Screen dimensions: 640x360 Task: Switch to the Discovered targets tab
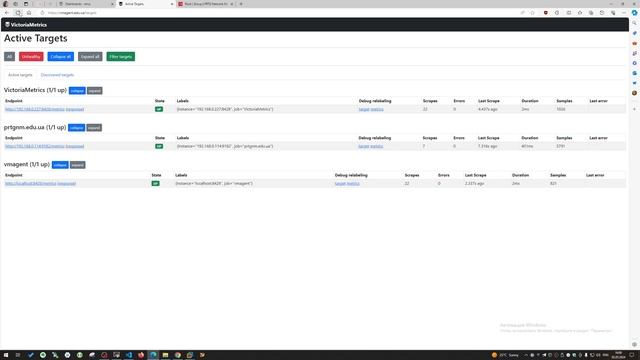(58, 75)
